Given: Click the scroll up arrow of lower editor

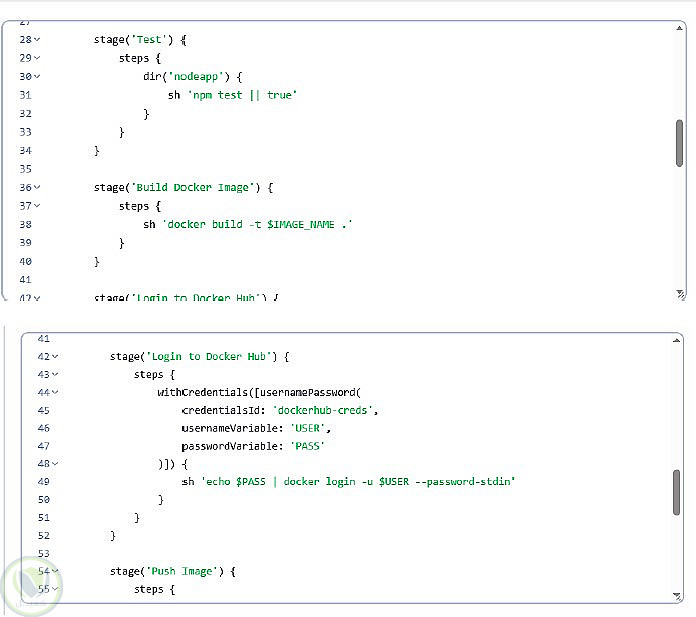Looking at the screenshot, I should point(676,340).
